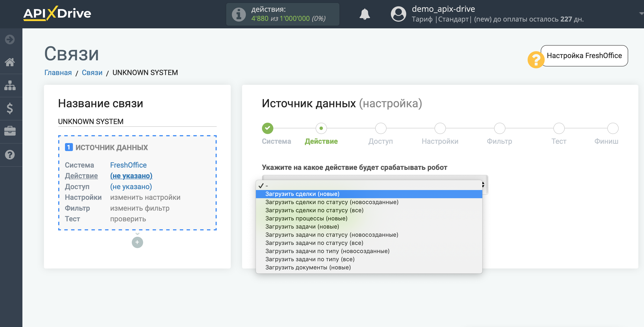Screen dimensions: 644x327
Task: Open the notifications bell
Action: click(365, 14)
